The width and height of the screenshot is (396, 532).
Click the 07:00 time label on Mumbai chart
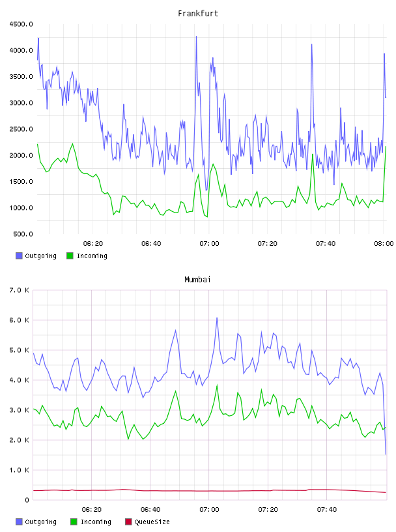point(209,510)
